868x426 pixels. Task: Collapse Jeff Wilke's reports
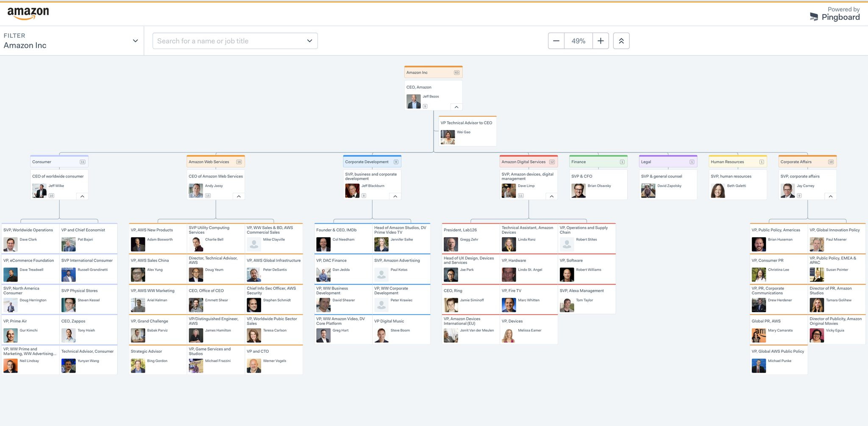[x=82, y=196]
